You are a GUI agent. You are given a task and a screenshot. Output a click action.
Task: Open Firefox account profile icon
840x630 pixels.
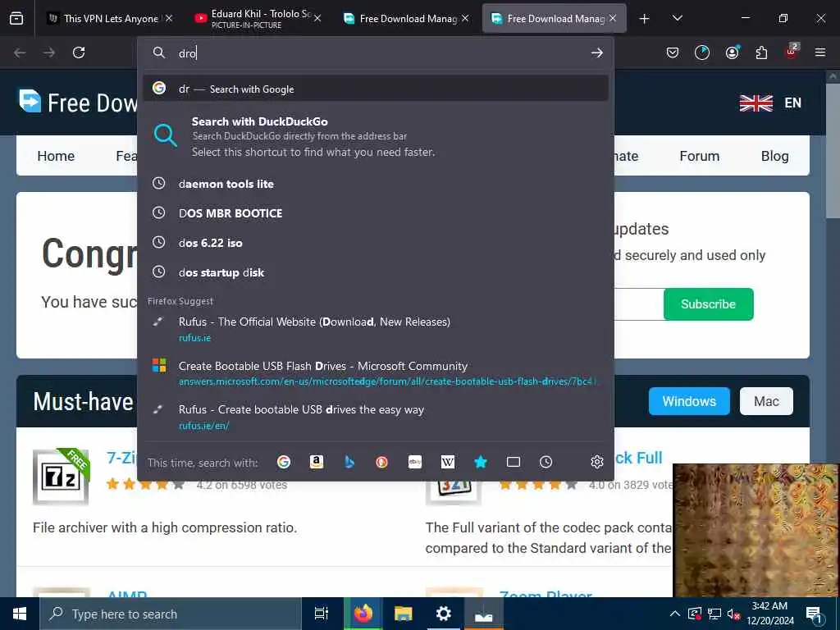click(732, 52)
